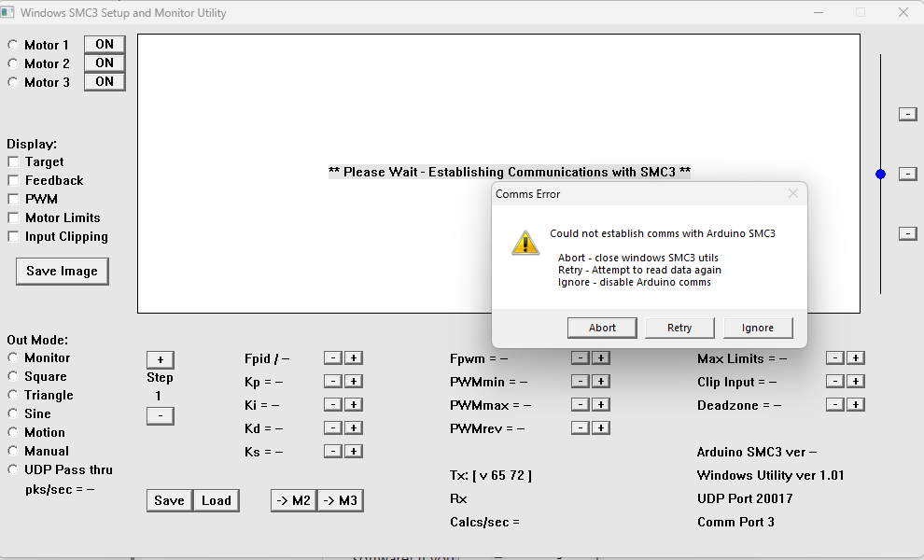Decrease the Clip Input value
The image size is (924, 560).
pos(835,382)
